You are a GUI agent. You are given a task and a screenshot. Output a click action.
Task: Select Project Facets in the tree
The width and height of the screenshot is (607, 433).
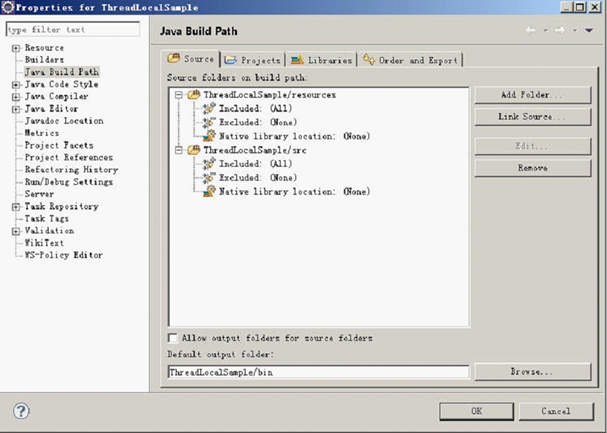click(59, 145)
